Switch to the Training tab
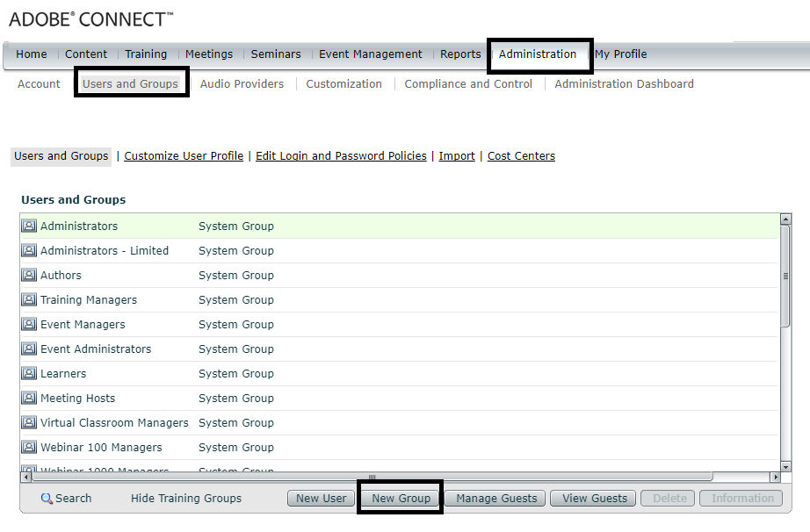 coord(146,54)
